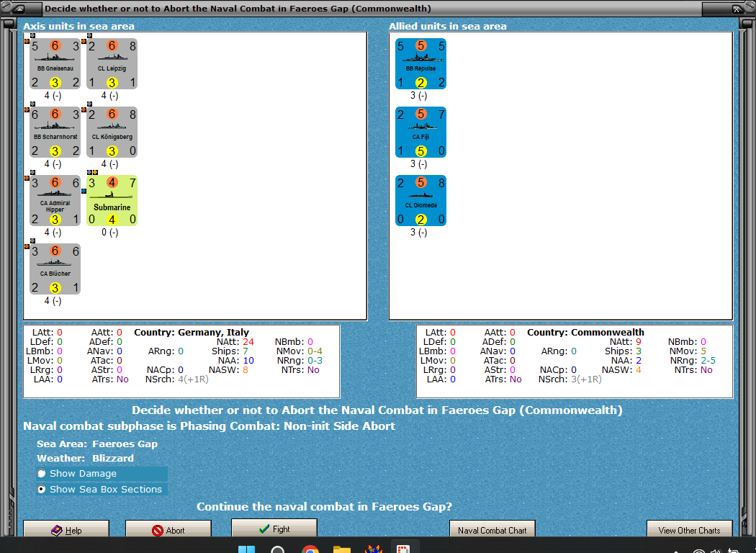The width and height of the screenshot is (756, 553).
Task: Select the CL Diomede allied counter
Action: click(421, 201)
